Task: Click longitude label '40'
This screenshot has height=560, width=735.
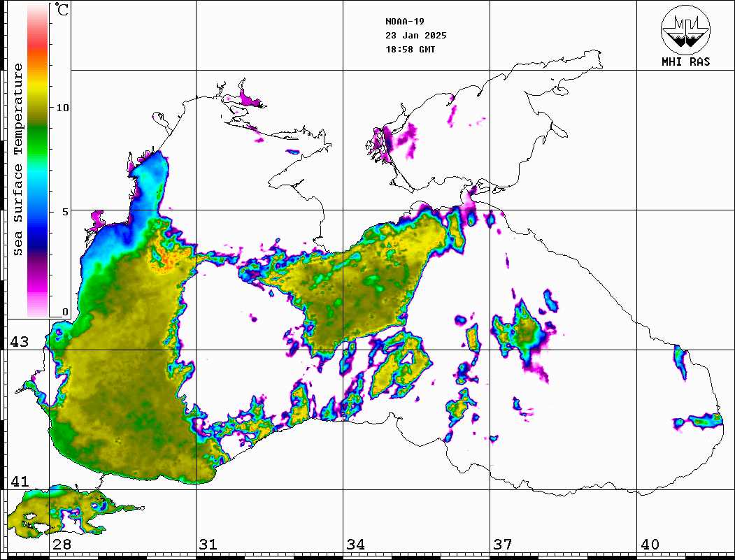Action: [650, 545]
